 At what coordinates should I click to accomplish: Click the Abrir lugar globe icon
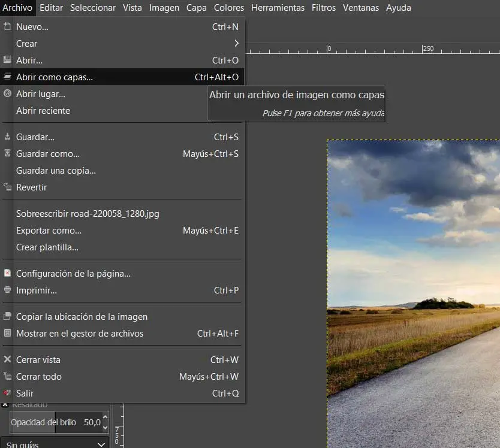coord(7,94)
